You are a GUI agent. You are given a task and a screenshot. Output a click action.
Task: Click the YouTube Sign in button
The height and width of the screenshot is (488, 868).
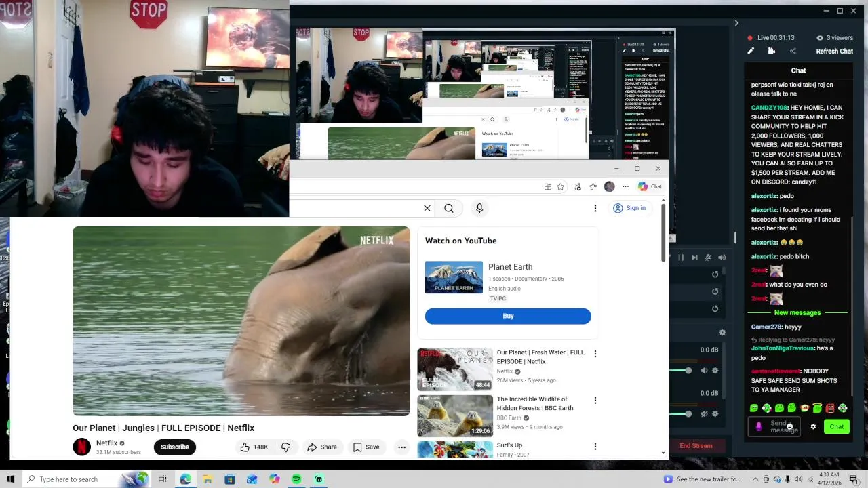coord(629,208)
